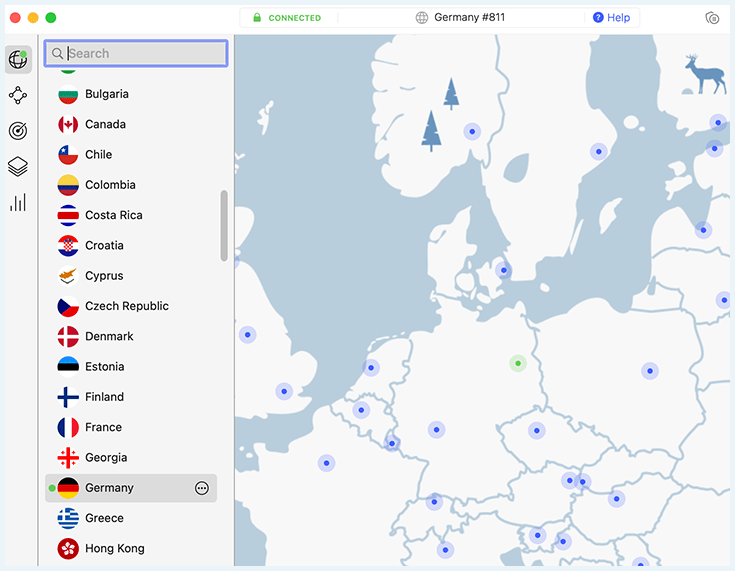Click the Germany #811 server label

(469, 18)
